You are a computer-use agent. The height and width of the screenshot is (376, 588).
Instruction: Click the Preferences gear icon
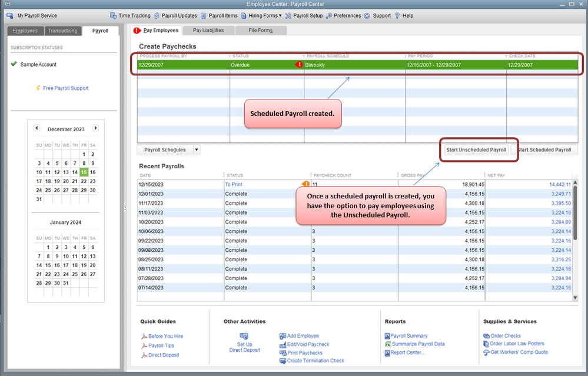click(329, 16)
